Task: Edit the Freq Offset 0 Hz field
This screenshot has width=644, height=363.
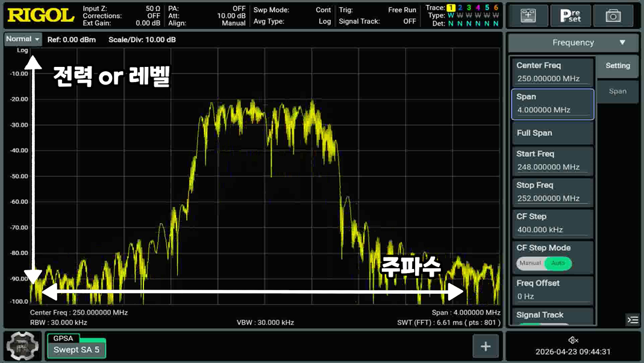Action: [x=552, y=290]
